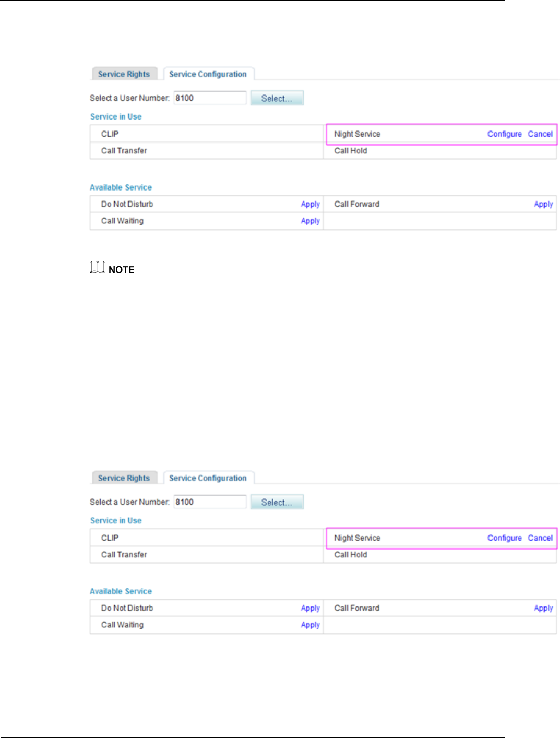
Task: Open the Service Rights tab in lower panel
Action: [x=124, y=478]
